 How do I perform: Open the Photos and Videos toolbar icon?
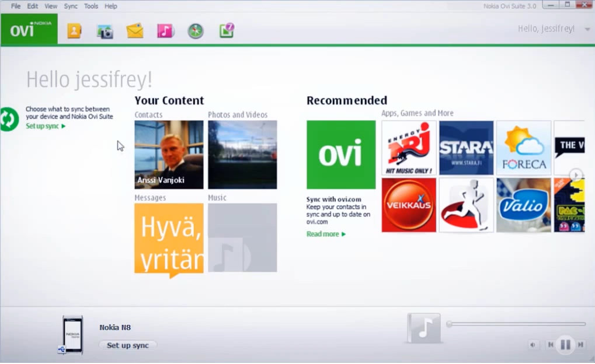pos(105,31)
